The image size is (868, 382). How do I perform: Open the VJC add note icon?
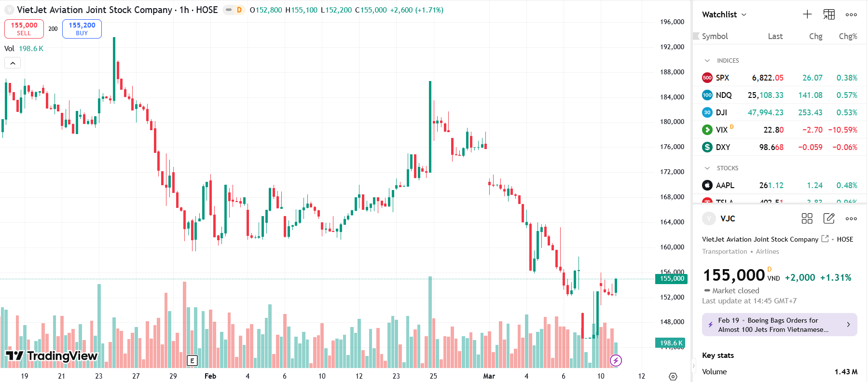click(x=829, y=218)
